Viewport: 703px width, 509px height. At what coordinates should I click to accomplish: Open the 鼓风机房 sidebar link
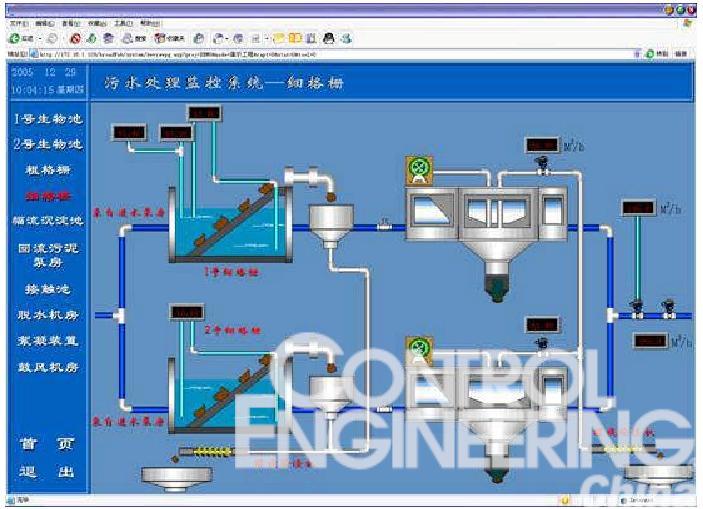click(48, 367)
